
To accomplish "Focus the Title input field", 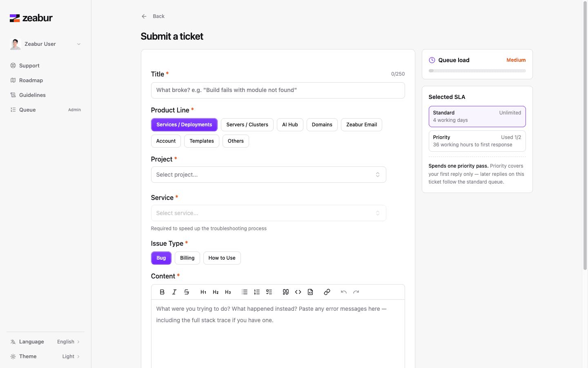I will (278, 90).
